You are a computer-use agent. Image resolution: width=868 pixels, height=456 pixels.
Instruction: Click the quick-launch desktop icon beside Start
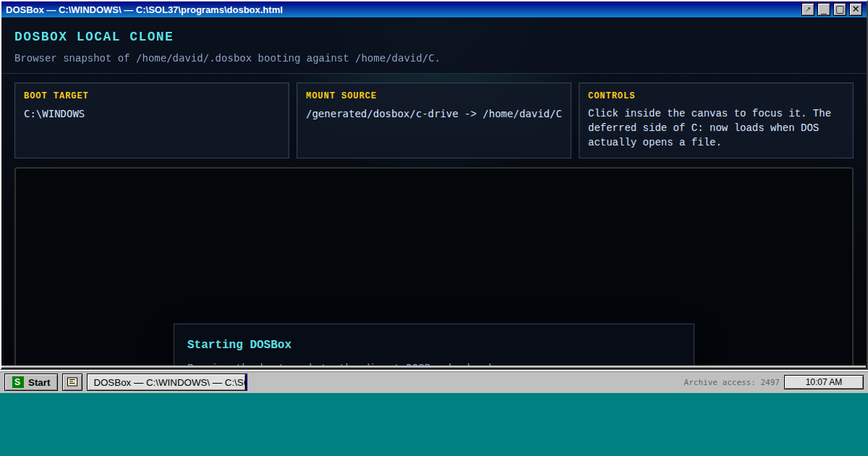point(72,382)
